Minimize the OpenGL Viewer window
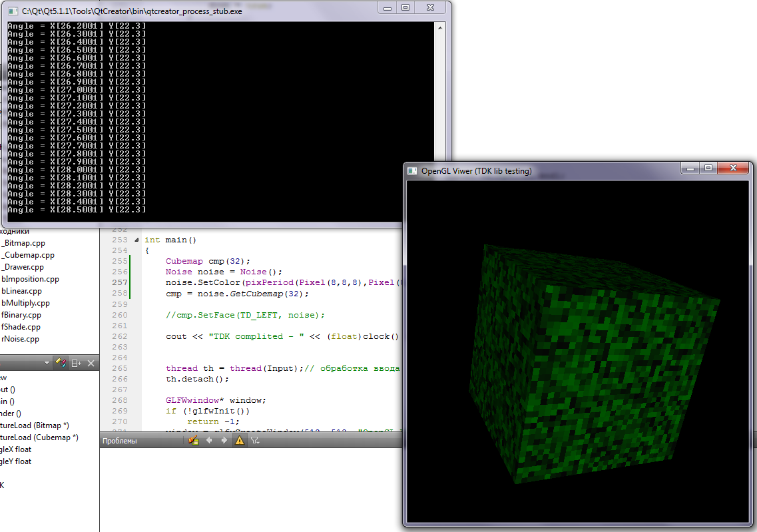757x532 pixels. click(690, 168)
